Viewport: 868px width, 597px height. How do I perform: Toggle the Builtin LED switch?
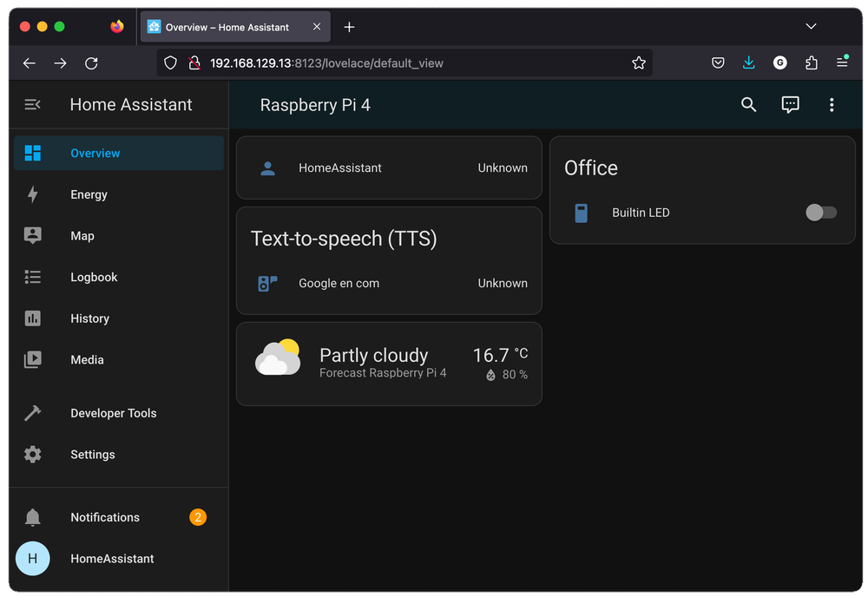click(x=820, y=213)
